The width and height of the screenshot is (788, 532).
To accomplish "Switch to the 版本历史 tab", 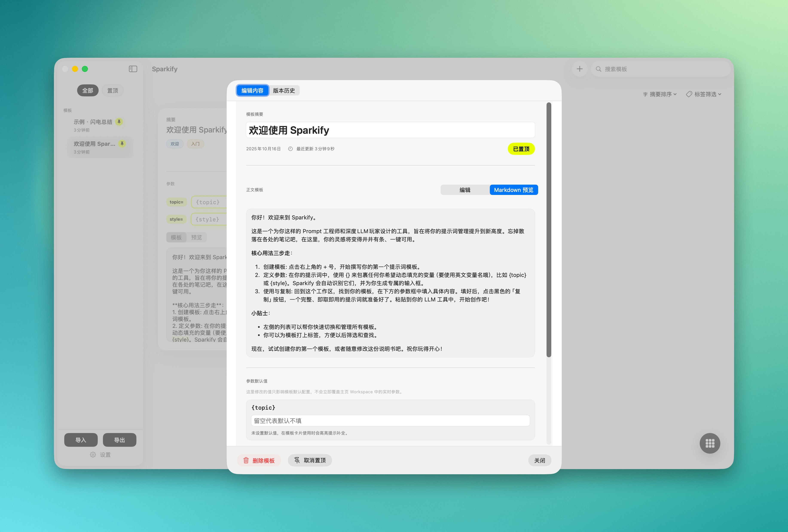I will pyautogui.click(x=284, y=90).
